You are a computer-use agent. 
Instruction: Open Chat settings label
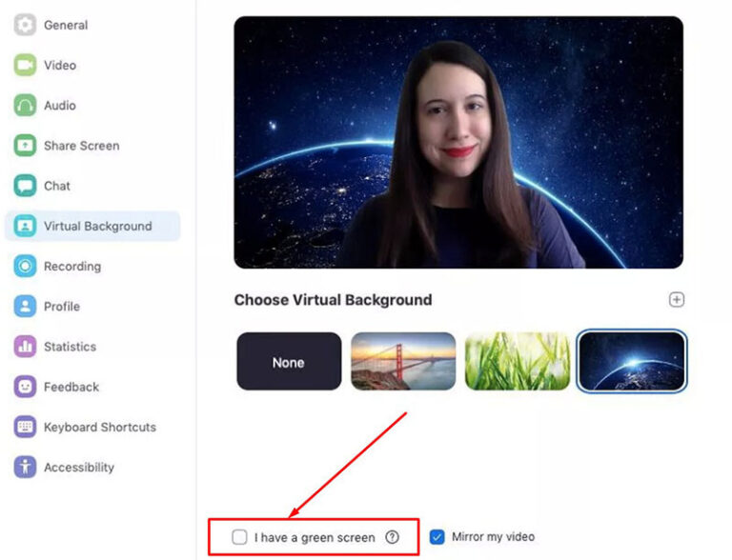pyautogui.click(x=57, y=186)
